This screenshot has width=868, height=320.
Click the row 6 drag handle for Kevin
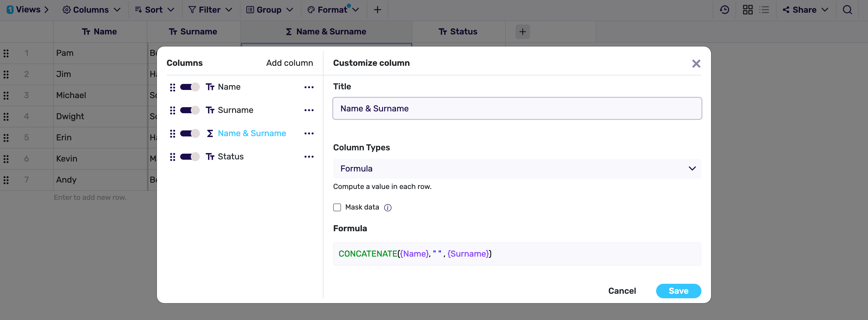pyautogui.click(x=6, y=159)
